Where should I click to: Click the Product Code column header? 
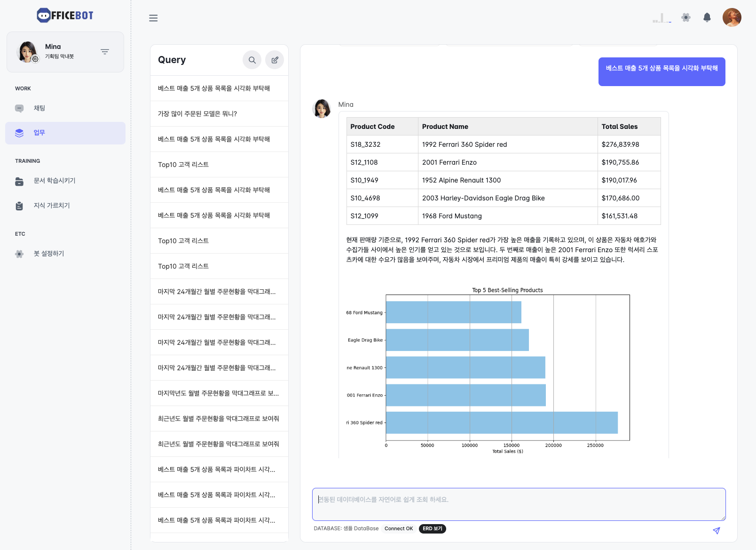pos(382,127)
